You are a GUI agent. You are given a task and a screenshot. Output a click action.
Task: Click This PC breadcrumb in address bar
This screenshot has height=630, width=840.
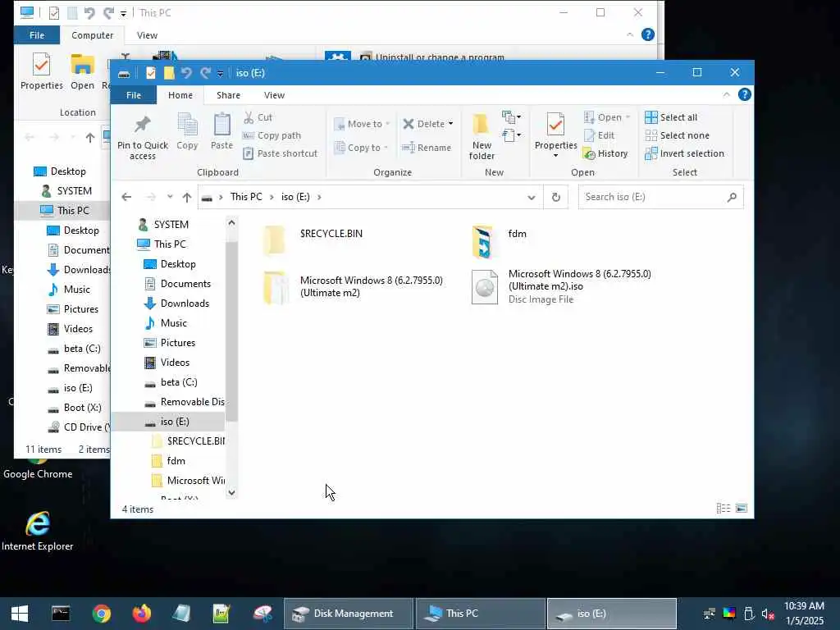click(246, 197)
